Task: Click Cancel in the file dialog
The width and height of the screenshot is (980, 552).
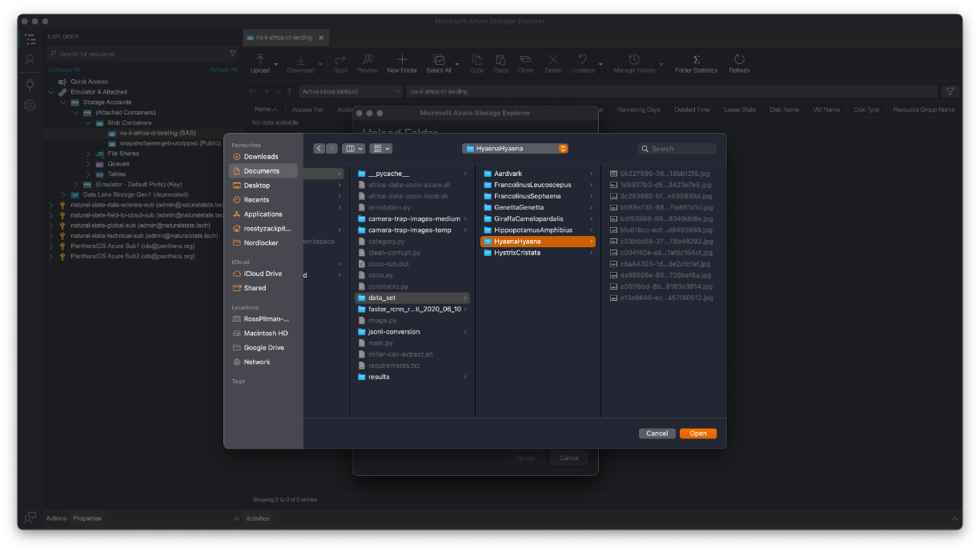Action: click(657, 434)
